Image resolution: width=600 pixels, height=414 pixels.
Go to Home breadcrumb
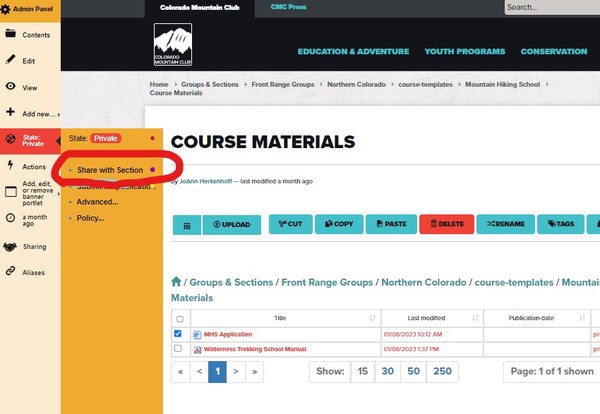(159, 85)
